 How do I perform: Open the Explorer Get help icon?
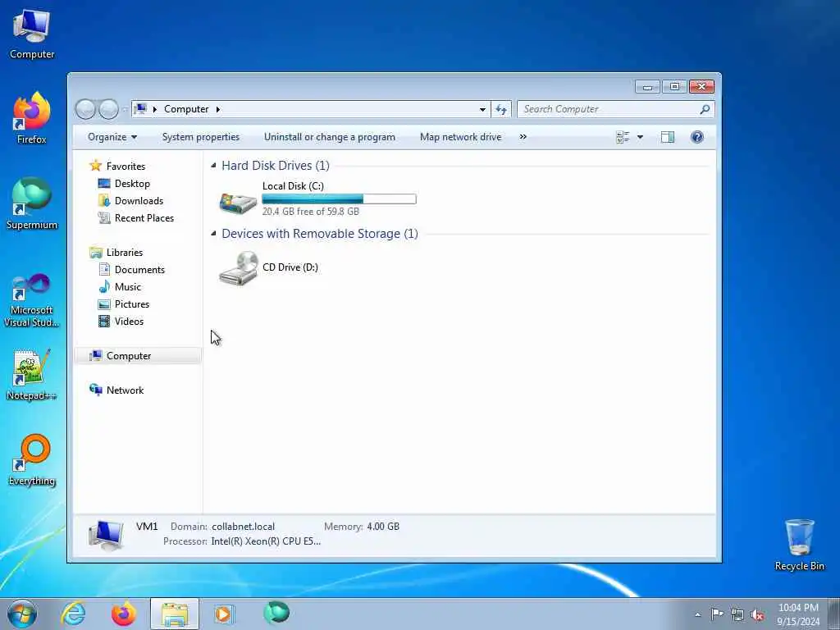tap(697, 137)
